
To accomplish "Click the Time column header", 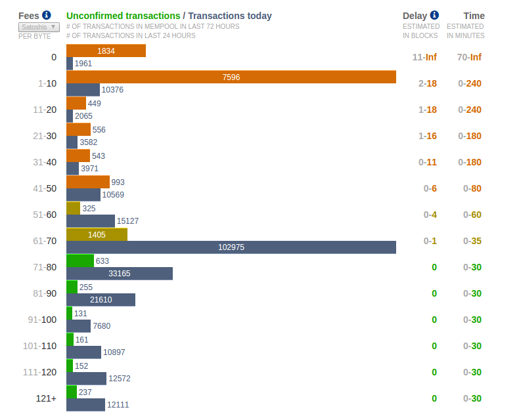I will (474, 16).
